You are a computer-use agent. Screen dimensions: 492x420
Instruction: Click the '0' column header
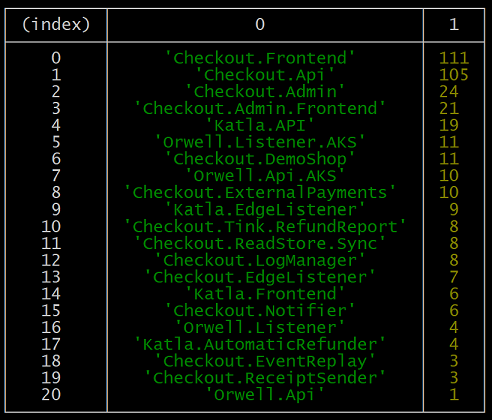pyautogui.click(x=260, y=24)
